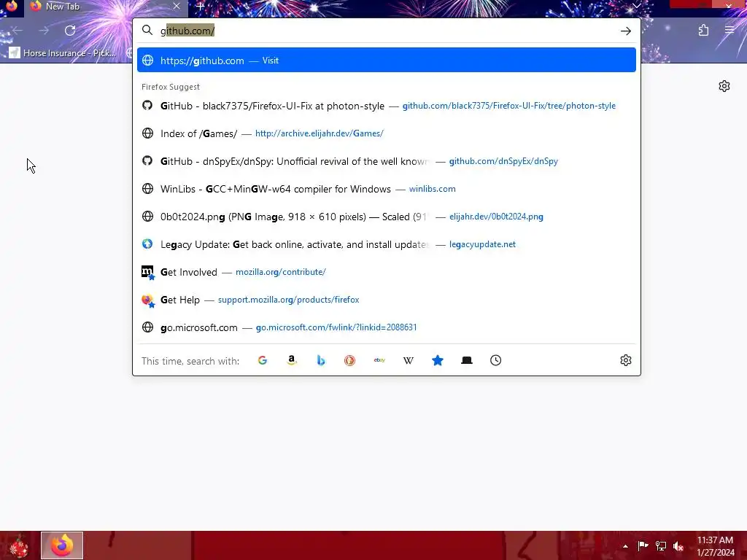
Task: Search this time with DuckDuckGo
Action: pos(349,360)
